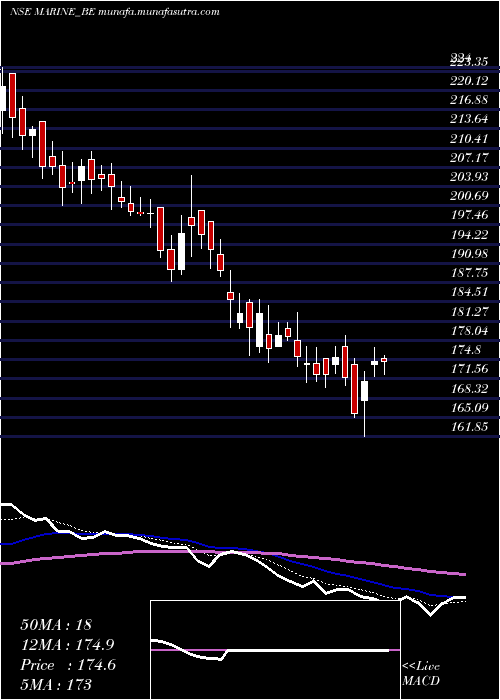500x700 pixels.
Task: Click inside the MACD inset chart box
Action: (x=275, y=650)
